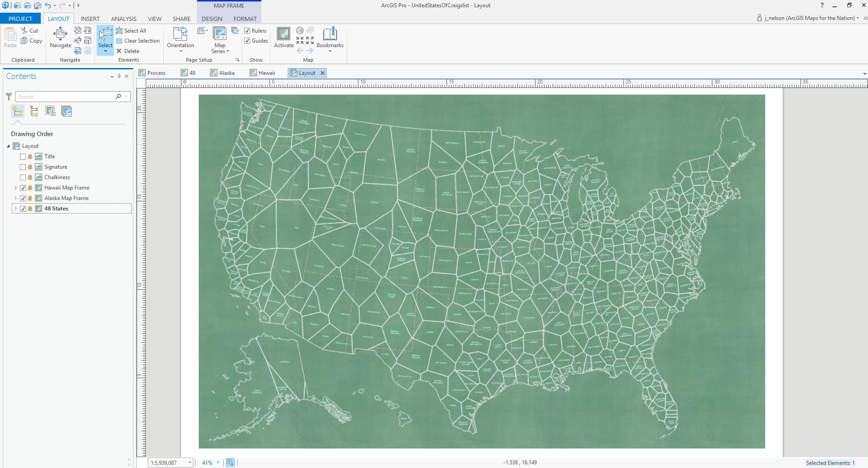Image resolution: width=868 pixels, height=468 pixels.
Task: Close the Layout view tab
Action: [x=323, y=73]
